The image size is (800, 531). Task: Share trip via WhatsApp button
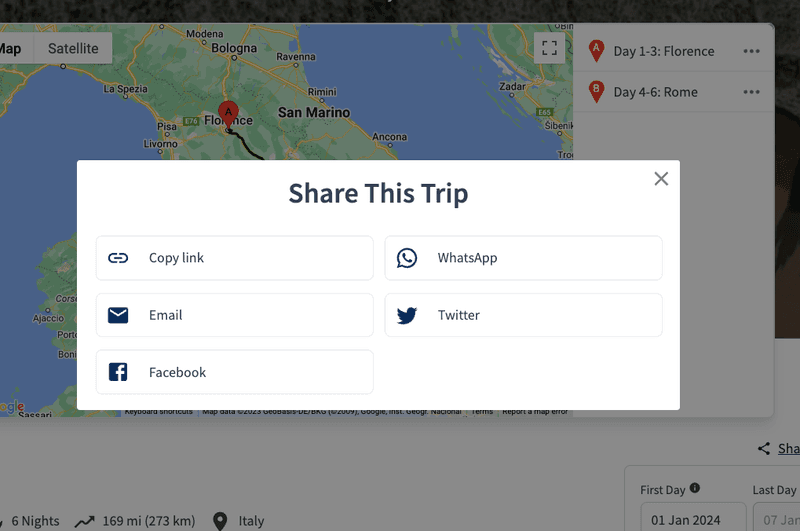coord(523,258)
